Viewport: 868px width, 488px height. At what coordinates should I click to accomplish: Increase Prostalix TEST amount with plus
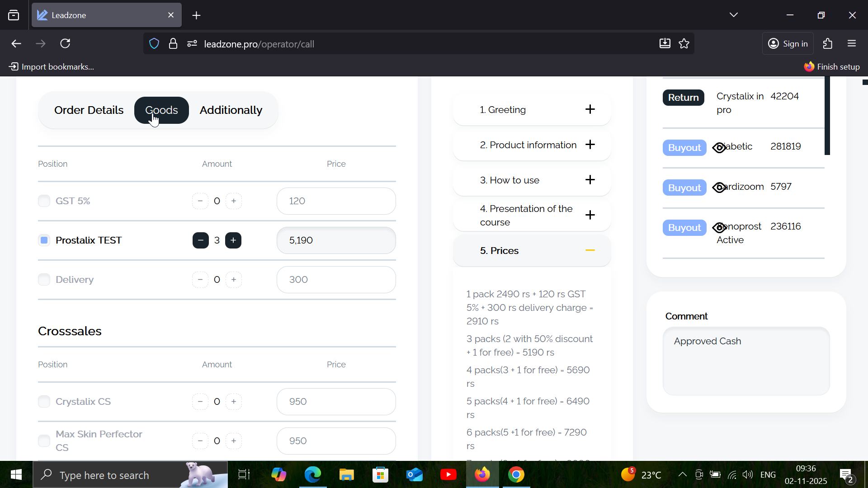pos(233,240)
